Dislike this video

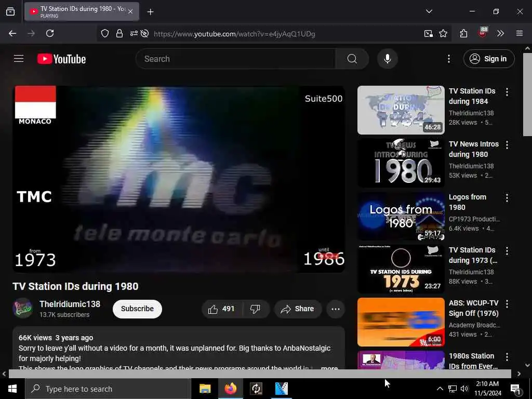256,309
